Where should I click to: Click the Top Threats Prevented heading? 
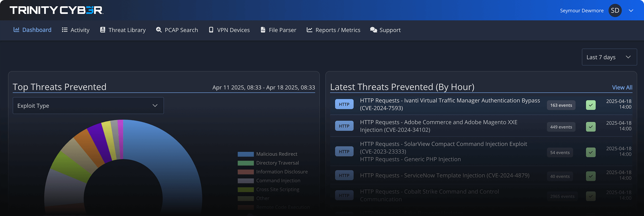[x=59, y=87]
